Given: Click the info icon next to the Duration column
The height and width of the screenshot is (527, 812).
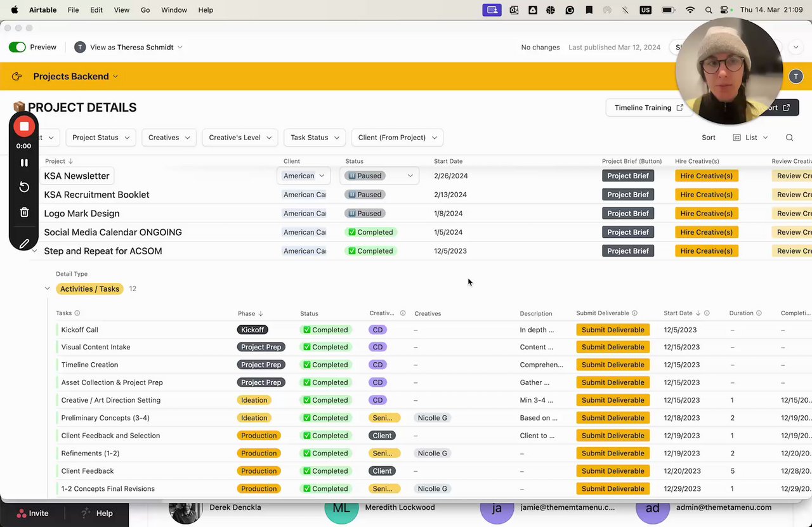Looking at the screenshot, I should (x=759, y=313).
